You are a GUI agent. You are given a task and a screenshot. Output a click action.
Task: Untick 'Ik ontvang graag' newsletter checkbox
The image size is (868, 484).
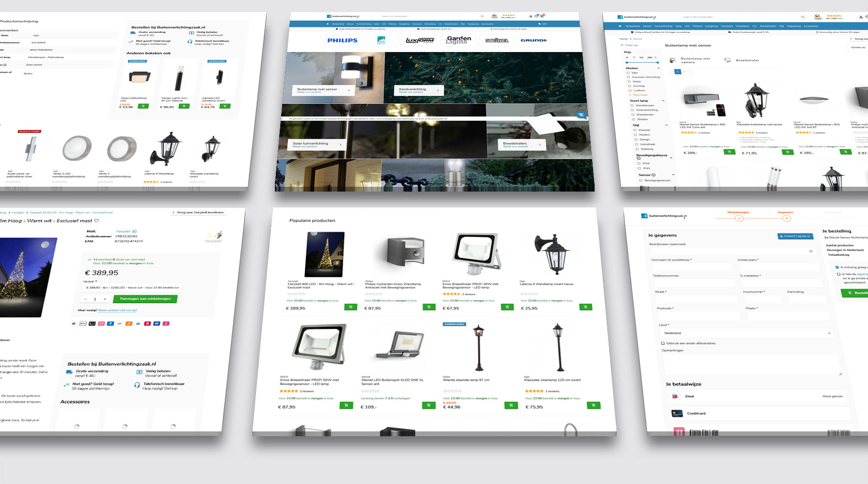tap(837, 267)
